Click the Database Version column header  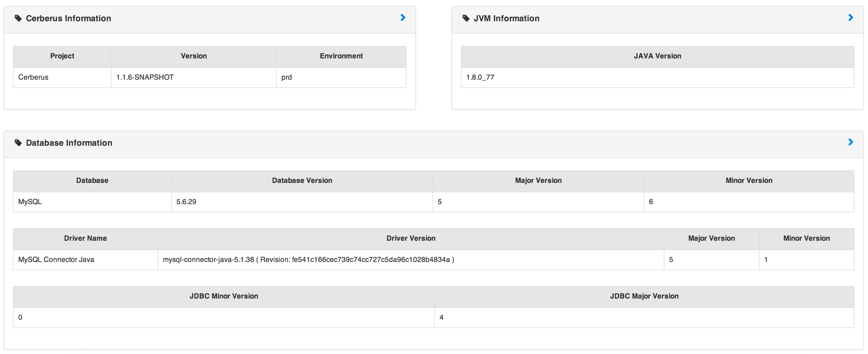tap(302, 181)
